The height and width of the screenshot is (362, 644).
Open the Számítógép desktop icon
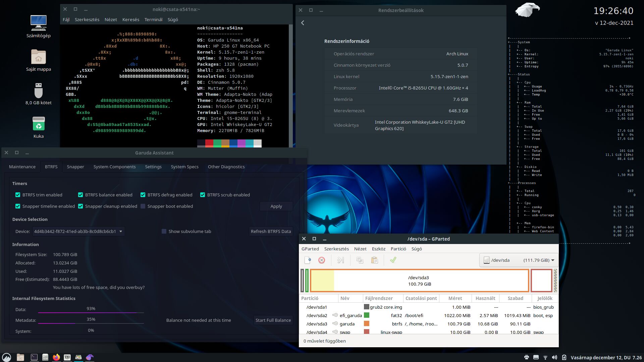pos(39,26)
